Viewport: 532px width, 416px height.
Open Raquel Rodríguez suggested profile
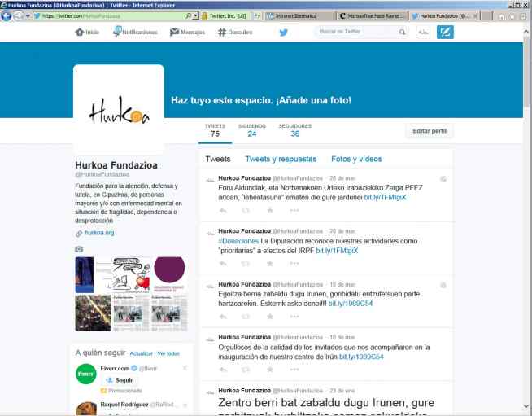tap(124, 405)
